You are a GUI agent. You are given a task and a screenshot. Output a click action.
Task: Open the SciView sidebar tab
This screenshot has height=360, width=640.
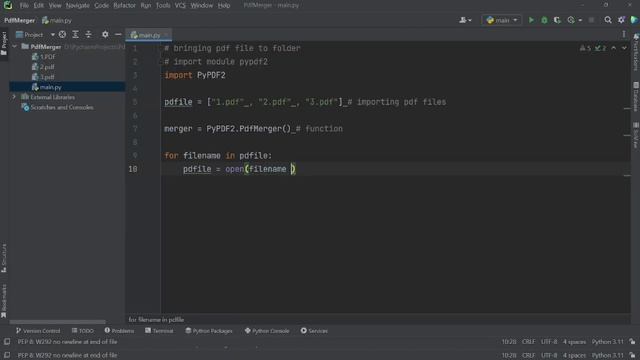click(636, 136)
